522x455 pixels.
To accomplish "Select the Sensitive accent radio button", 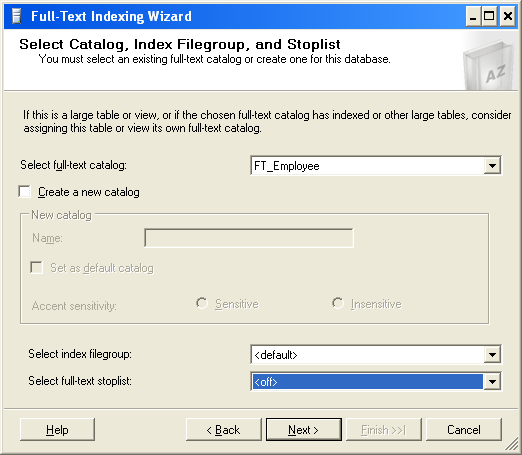I will [x=202, y=303].
